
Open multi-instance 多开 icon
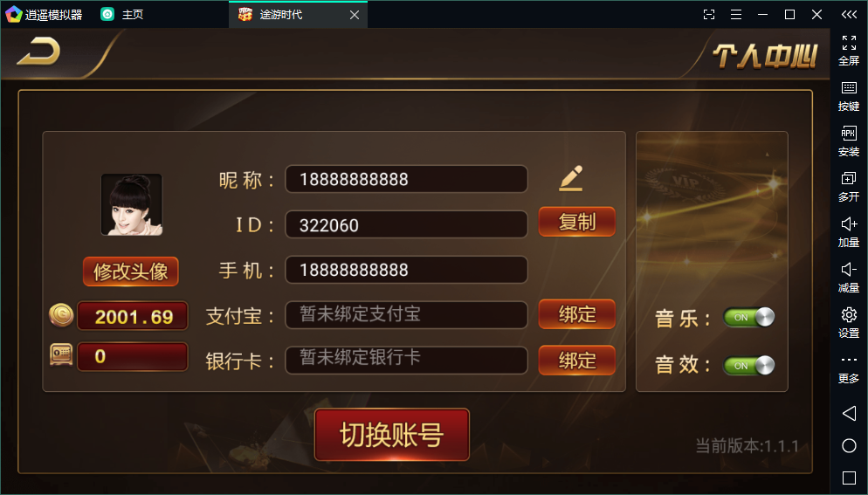point(849,187)
